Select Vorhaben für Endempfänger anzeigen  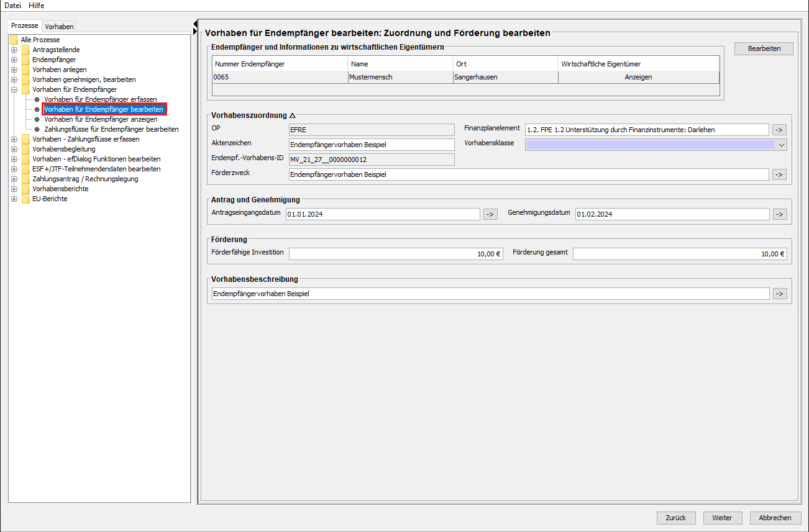(101, 119)
